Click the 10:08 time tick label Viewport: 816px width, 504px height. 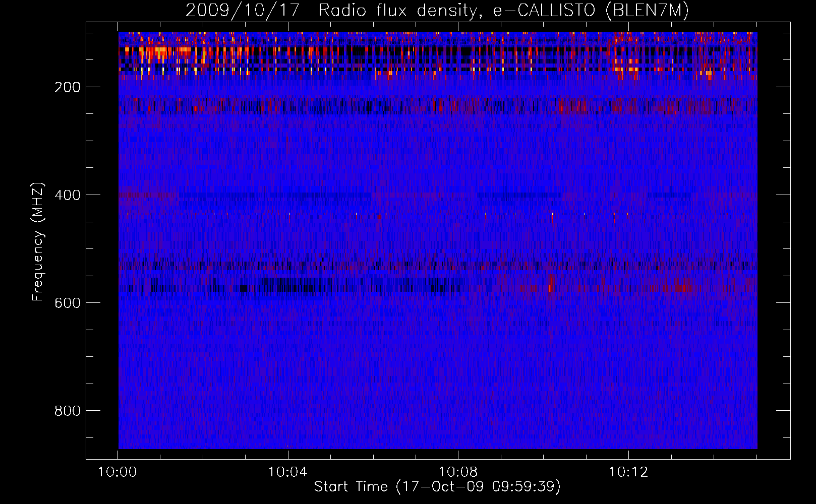458,472
